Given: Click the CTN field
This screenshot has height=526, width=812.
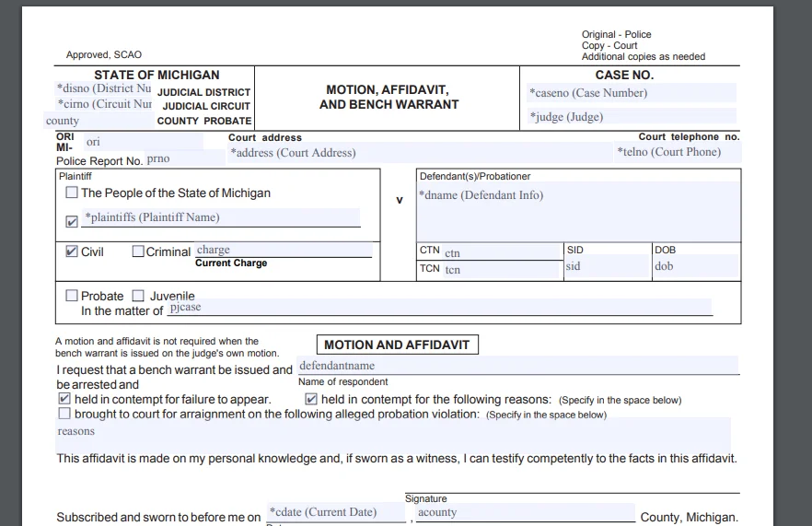Looking at the screenshot, I should 503,252.
